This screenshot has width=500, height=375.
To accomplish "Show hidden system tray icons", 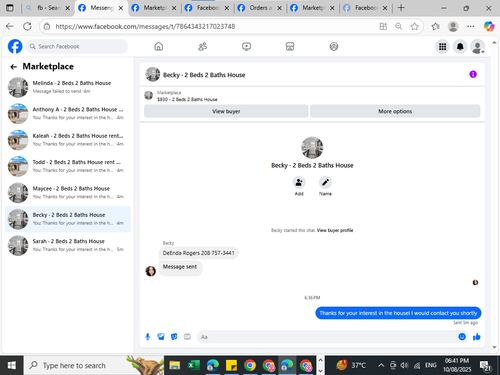I will click(381, 366).
